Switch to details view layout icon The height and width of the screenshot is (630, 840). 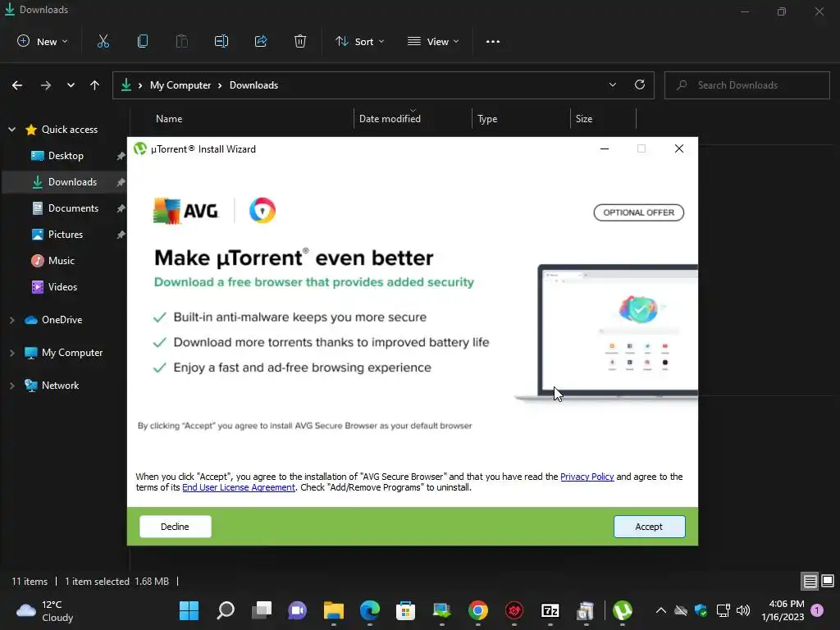[810, 581]
